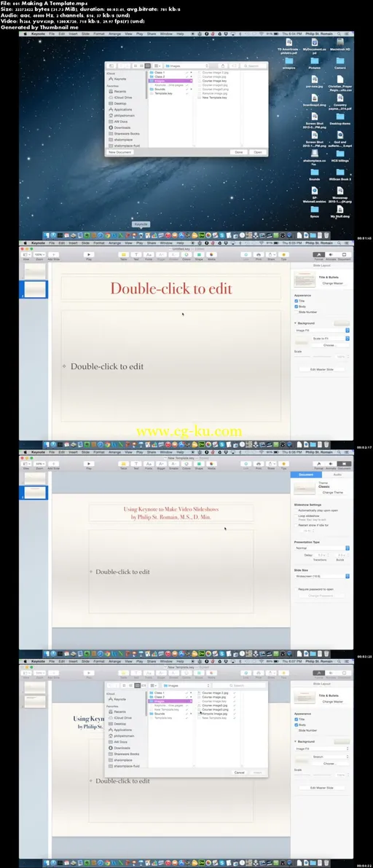Viewport: 373px width, 868px height.
Task: In Untitled.key frame, open the Image Fill dropdown
Action: [x=323, y=330]
